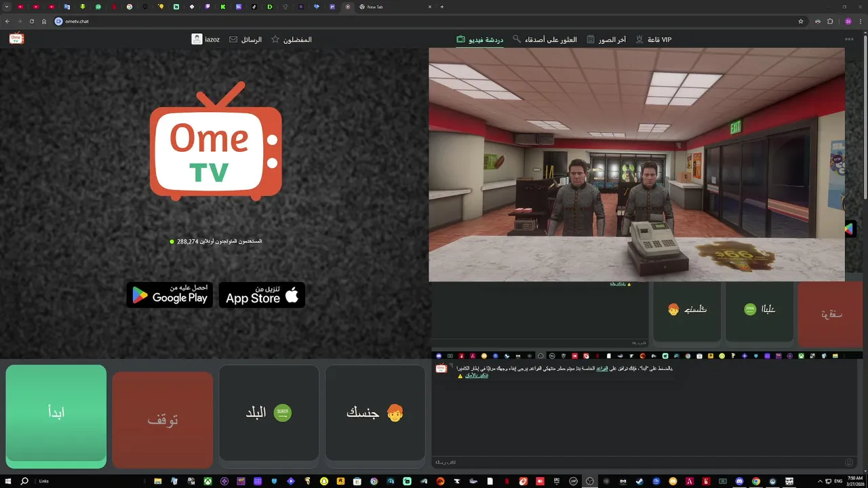The width and height of the screenshot is (868, 488).
Task: Open Epic Games launcher in taskbar
Action: tap(557, 481)
